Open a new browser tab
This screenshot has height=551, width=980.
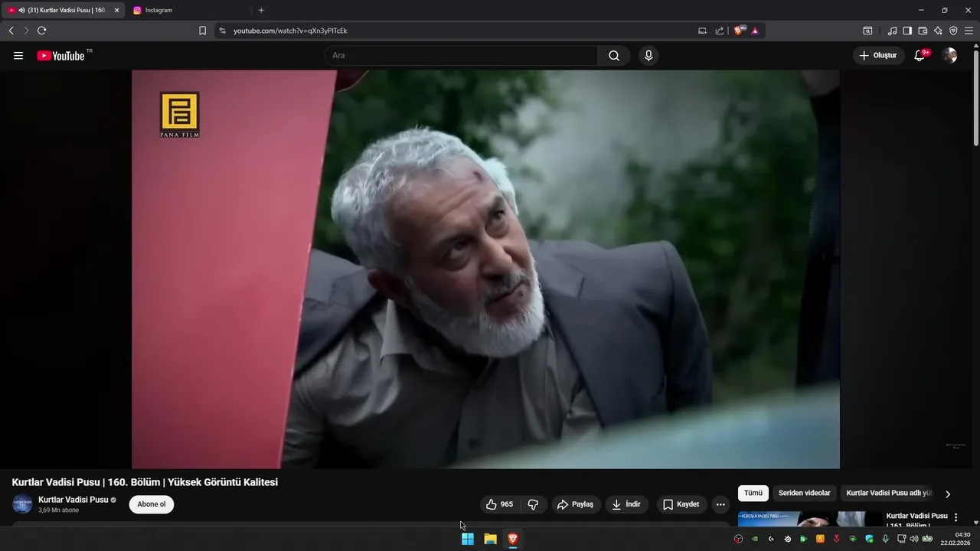coord(261,10)
